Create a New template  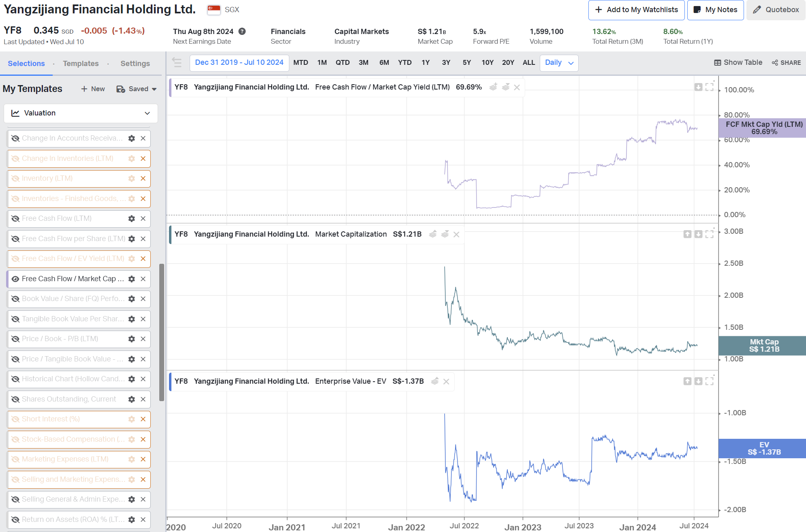click(93, 89)
